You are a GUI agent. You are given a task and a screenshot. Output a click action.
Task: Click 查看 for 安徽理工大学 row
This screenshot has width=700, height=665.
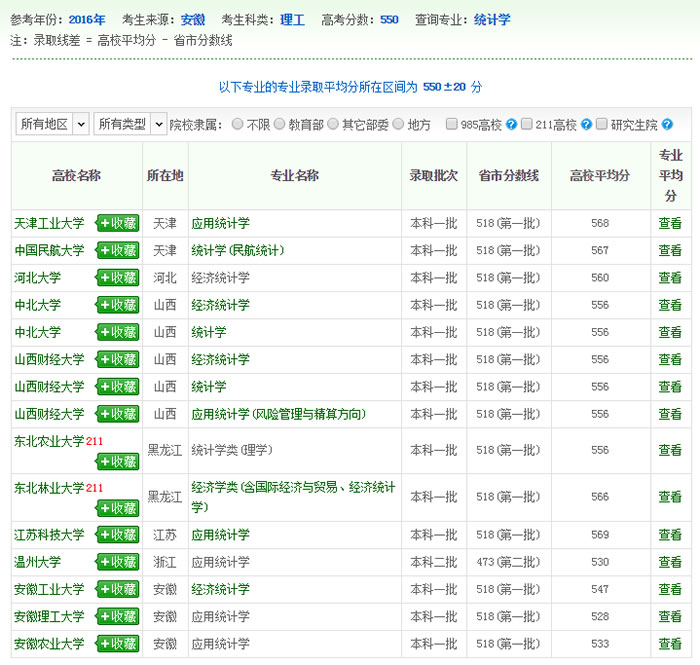click(670, 616)
